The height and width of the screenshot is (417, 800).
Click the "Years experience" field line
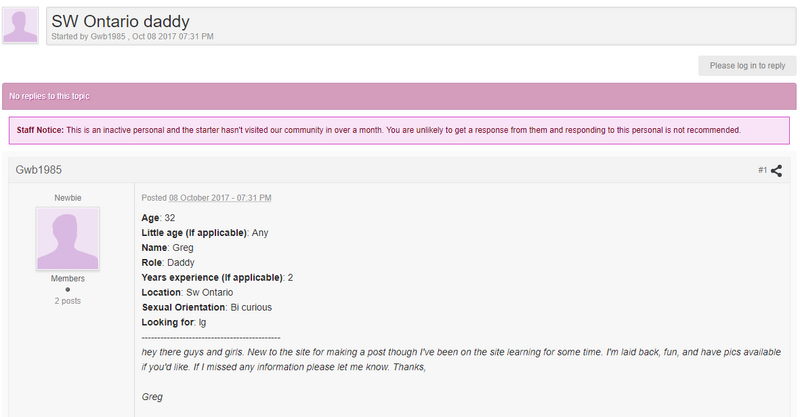click(x=217, y=277)
